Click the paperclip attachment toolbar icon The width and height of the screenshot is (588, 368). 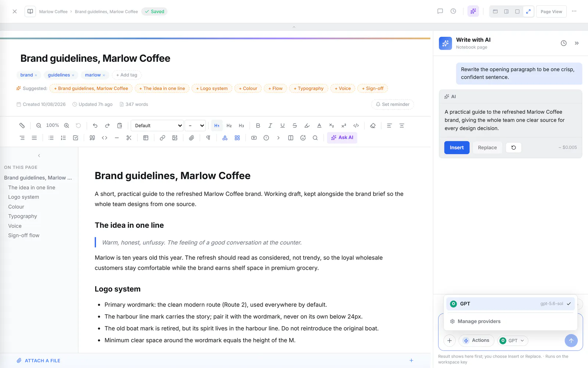pos(191,138)
